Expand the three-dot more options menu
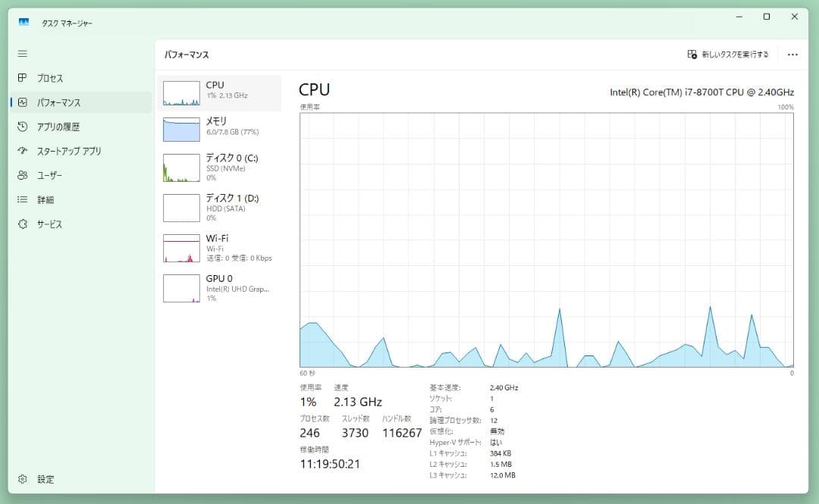The width and height of the screenshot is (819, 504). [x=792, y=55]
